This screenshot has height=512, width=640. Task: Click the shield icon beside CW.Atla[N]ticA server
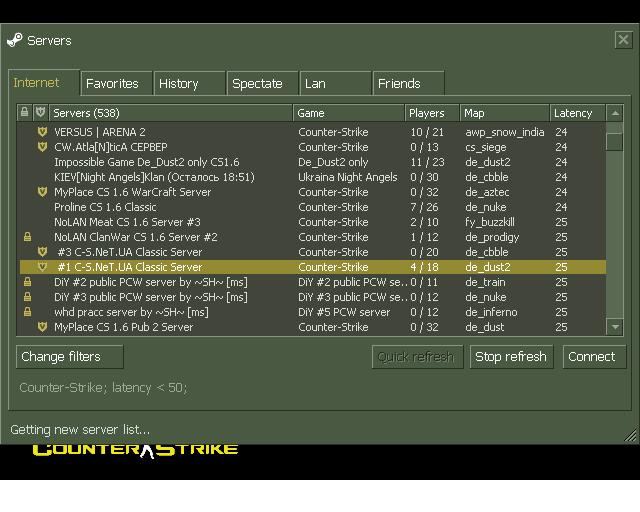(42, 147)
